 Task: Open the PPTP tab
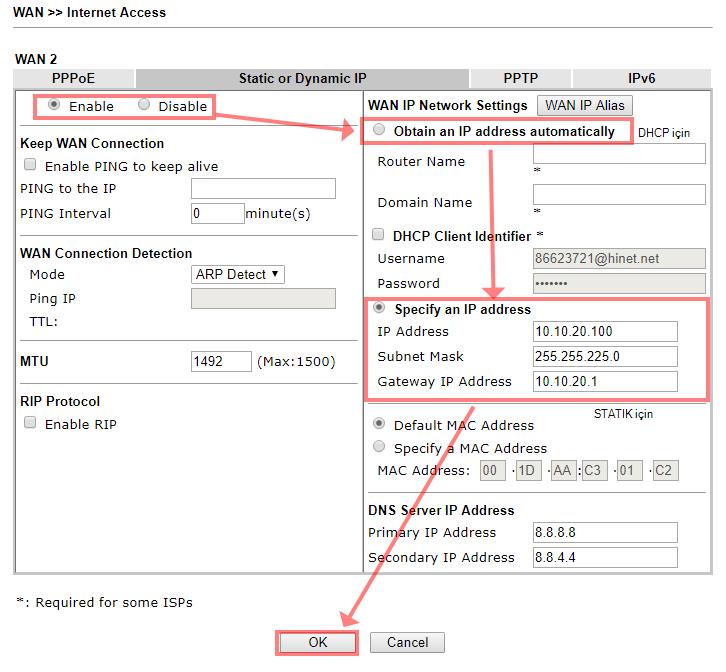[519, 79]
